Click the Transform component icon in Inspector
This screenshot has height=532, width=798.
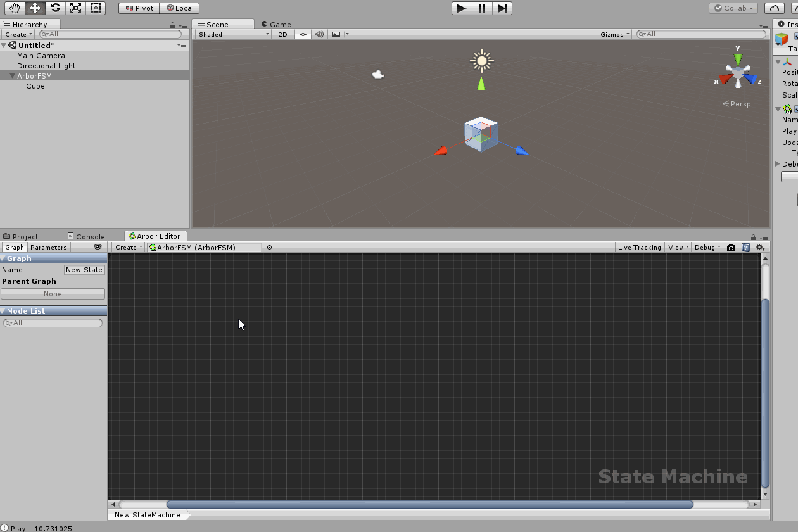787,61
